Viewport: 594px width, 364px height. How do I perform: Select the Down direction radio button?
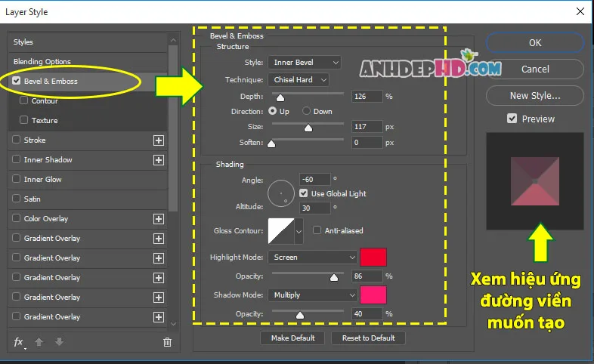[x=307, y=111]
